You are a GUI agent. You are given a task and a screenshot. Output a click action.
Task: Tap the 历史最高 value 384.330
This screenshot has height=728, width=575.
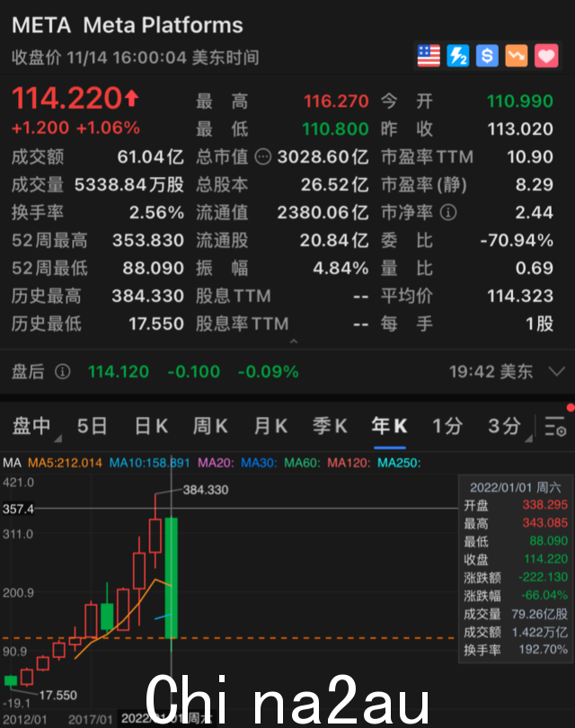[148, 297]
